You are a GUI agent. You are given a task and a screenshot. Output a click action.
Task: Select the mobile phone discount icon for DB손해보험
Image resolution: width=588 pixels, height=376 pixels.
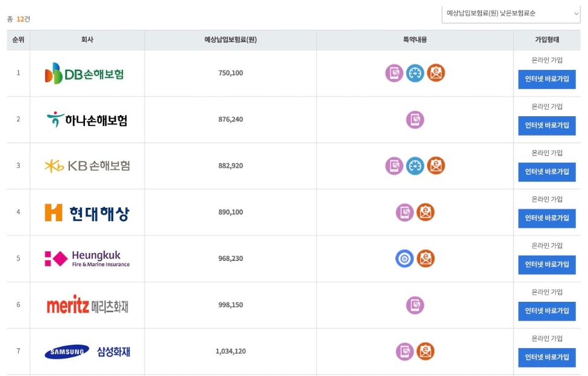(x=395, y=73)
